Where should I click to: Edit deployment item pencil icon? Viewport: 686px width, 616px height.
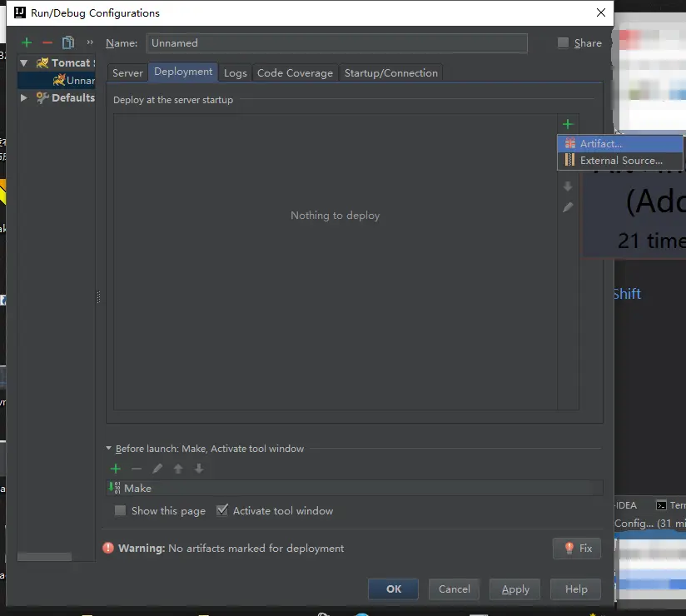point(568,207)
